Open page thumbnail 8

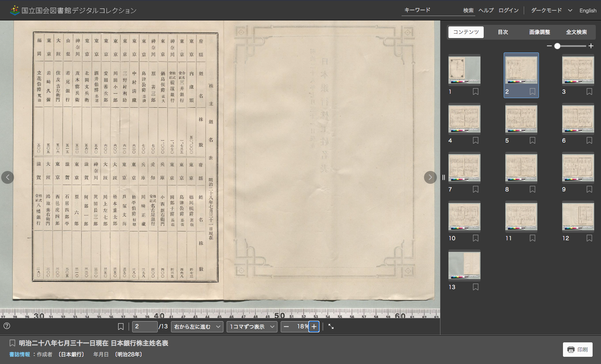[x=521, y=167]
